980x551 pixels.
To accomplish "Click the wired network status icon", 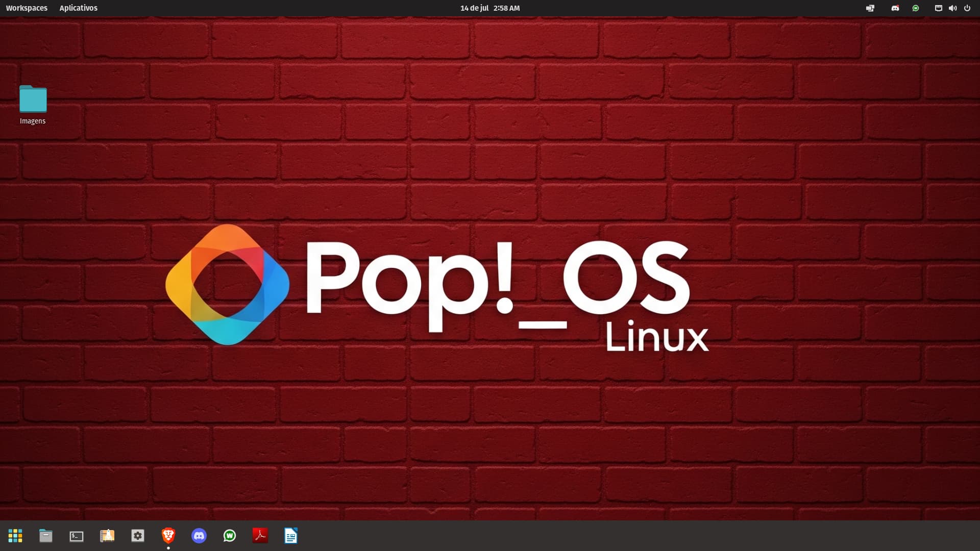I will [938, 8].
